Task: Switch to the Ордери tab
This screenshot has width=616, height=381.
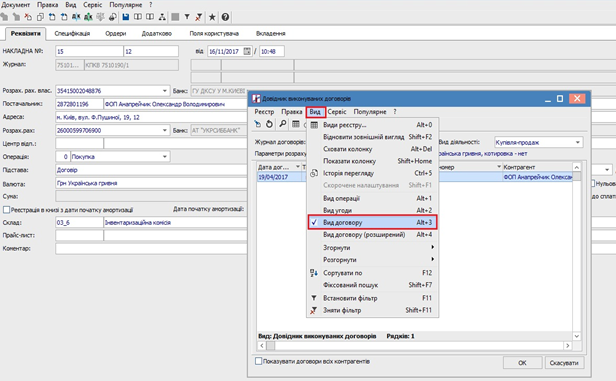Action: pyautogui.click(x=116, y=33)
